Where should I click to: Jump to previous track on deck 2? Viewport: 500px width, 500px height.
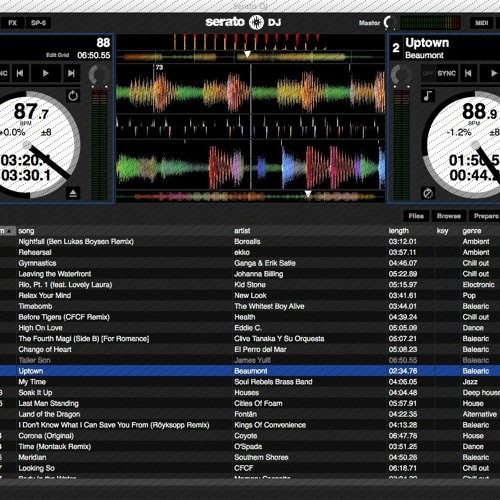coord(468,73)
